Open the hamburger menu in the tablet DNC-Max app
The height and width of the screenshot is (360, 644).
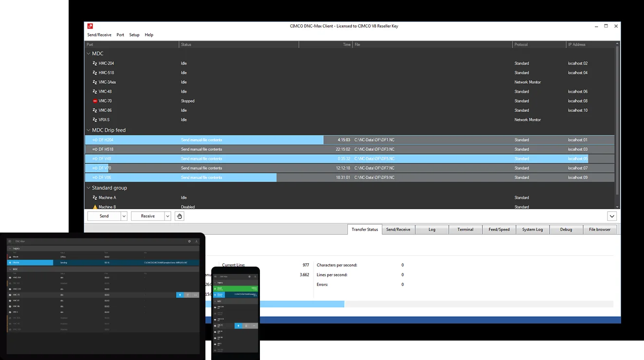9,241
